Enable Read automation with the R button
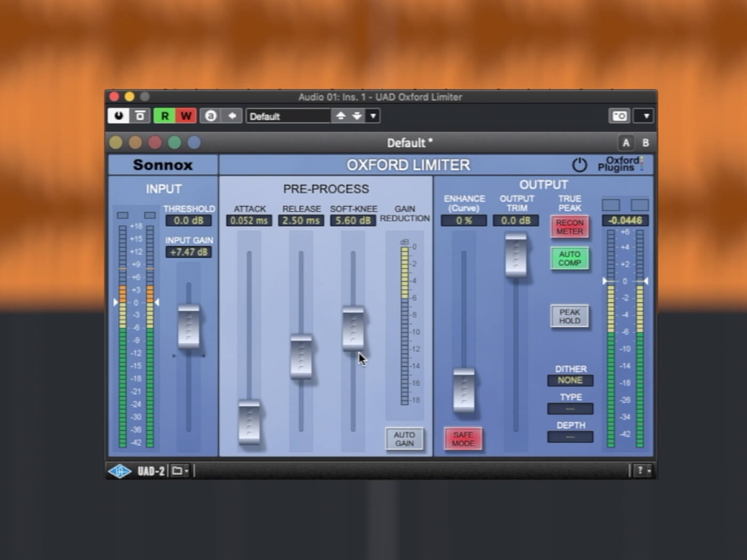Image resolution: width=747 pixels, height=560 pixels. (164, 116)
